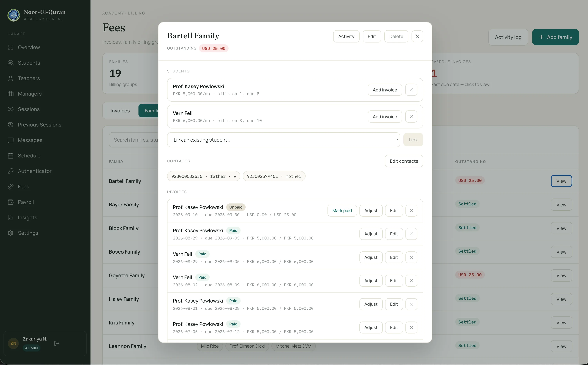The image size is (588, 365).
Task: Click the Settings gear icon
Action: 10,233
